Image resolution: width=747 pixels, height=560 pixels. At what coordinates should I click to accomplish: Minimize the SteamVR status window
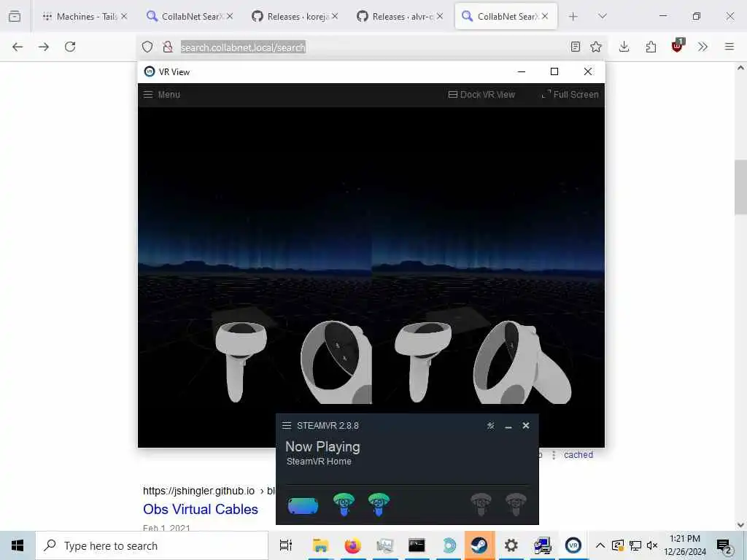[x=508, y=426]
